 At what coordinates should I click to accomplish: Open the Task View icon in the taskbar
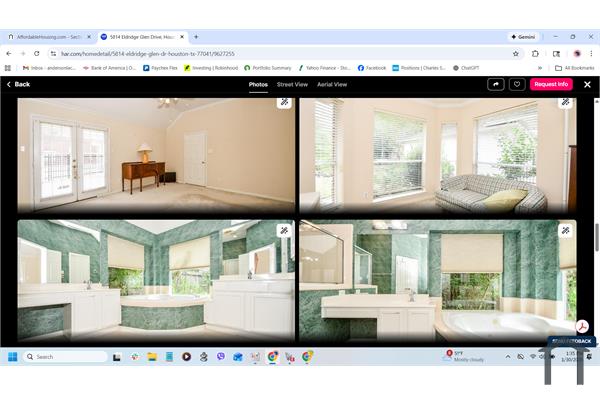117,357
